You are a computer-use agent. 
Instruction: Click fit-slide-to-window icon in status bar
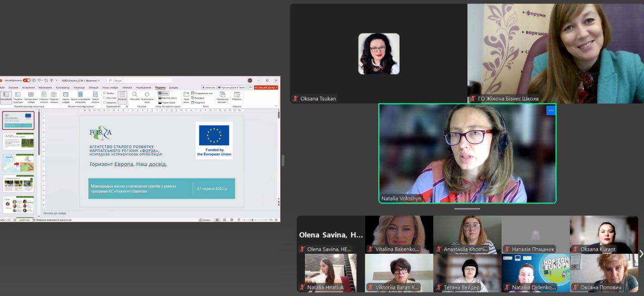point(277,220)
